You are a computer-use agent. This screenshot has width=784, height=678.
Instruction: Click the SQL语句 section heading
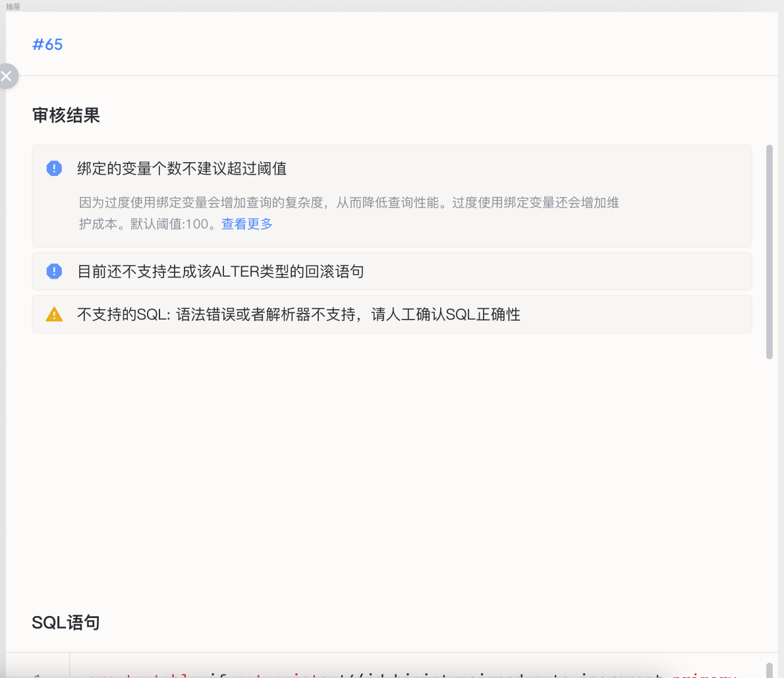pos(65,622)
